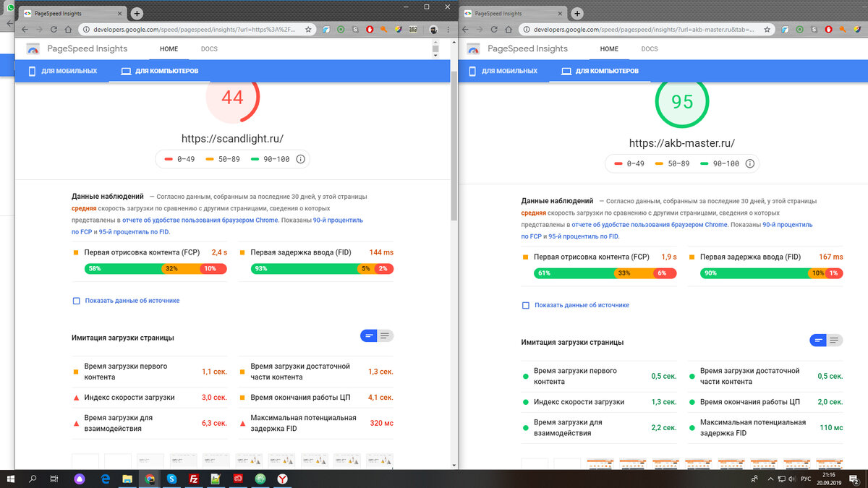The image size is (868, 488).
Task: Switch to compact list view in left window
Action: click(x=369, y=335)
